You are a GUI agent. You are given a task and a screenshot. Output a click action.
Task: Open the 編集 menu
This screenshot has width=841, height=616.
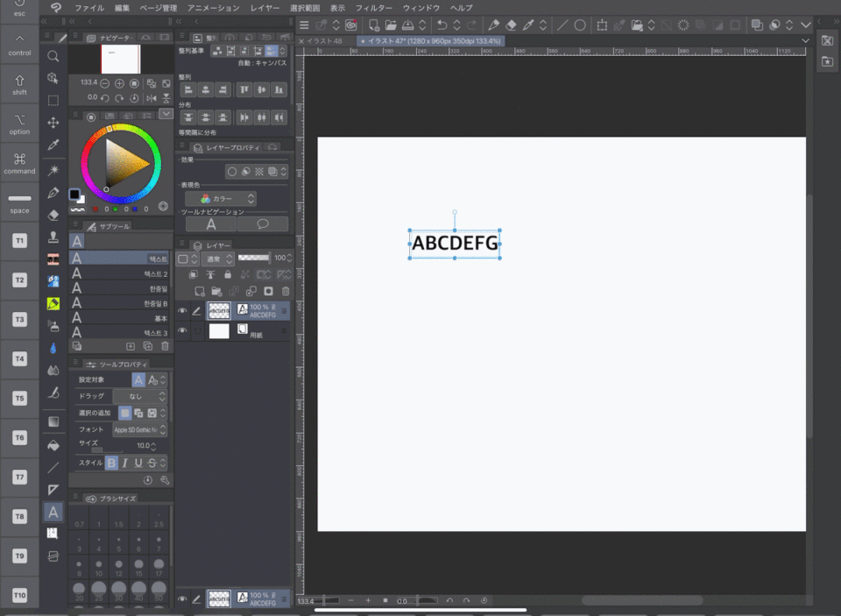click(122, 8)
